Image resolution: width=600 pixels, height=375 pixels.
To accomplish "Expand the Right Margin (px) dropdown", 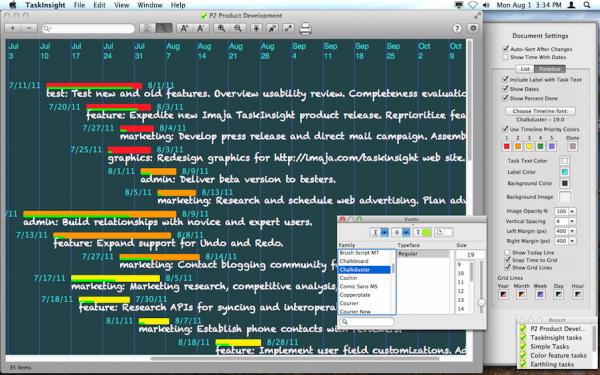I will point(572,241).
